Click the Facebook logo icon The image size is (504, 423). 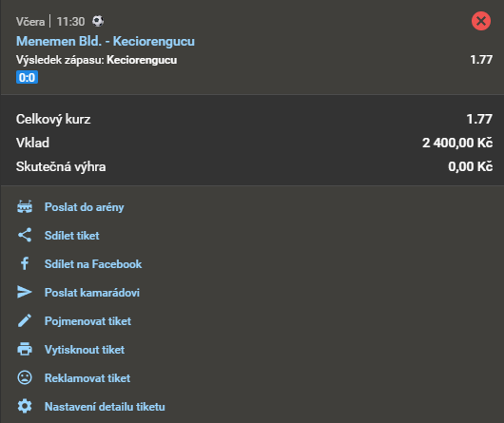tap(25, 263)
